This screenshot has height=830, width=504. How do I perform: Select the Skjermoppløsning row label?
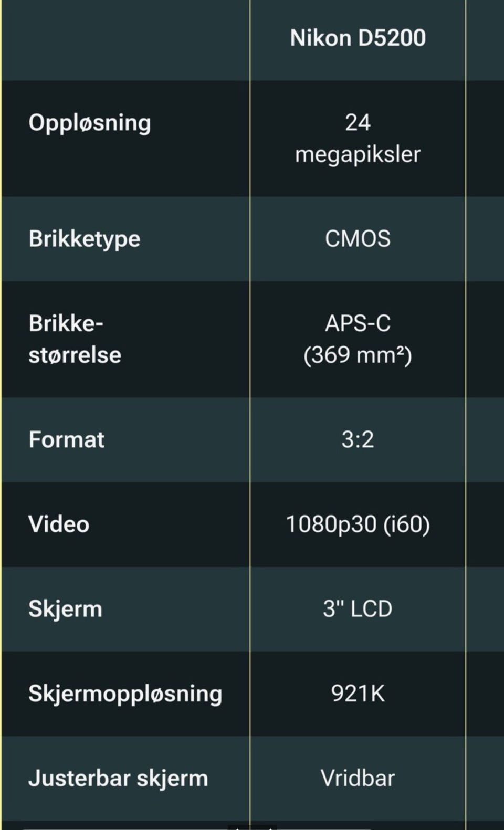pyautogui.click(x=125, y=694)
